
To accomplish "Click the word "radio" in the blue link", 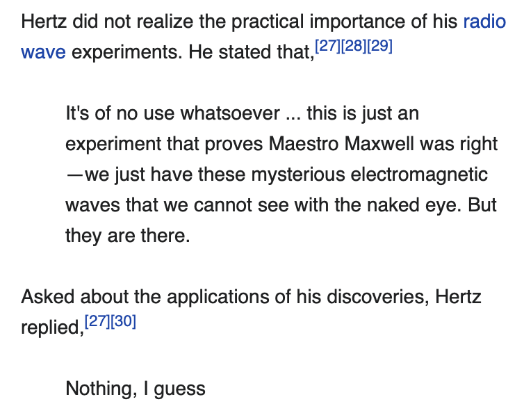I will (x=484, y=21).
